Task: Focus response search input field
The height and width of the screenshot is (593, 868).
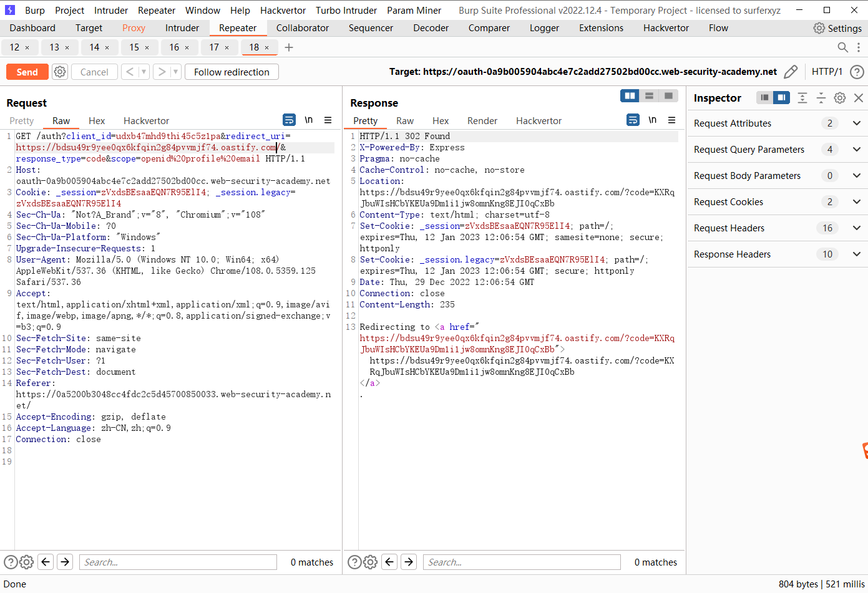Action: [x=522, y=562]
